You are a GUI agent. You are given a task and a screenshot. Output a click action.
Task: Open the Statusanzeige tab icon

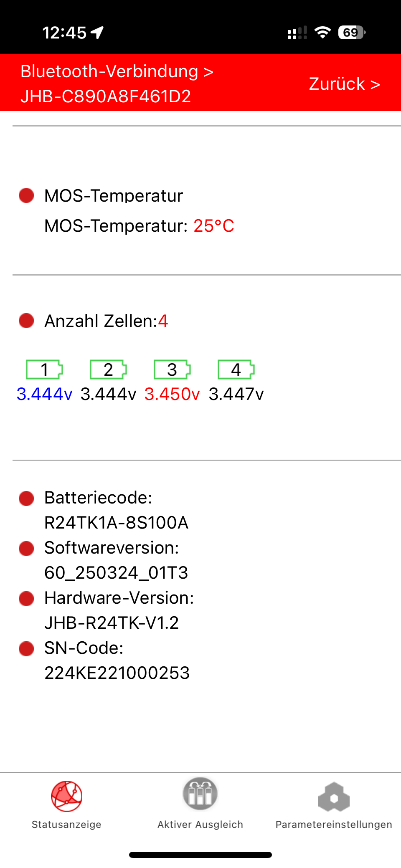[x=66, y=796]
